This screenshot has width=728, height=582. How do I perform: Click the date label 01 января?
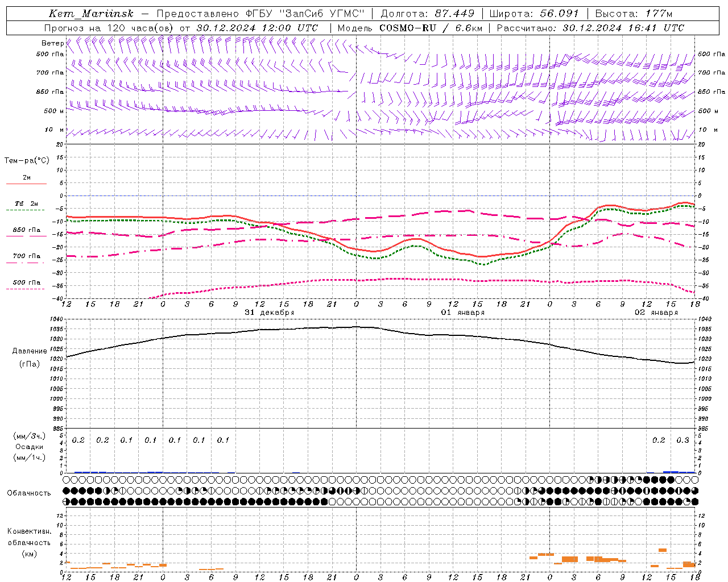(x=463, y=313)
